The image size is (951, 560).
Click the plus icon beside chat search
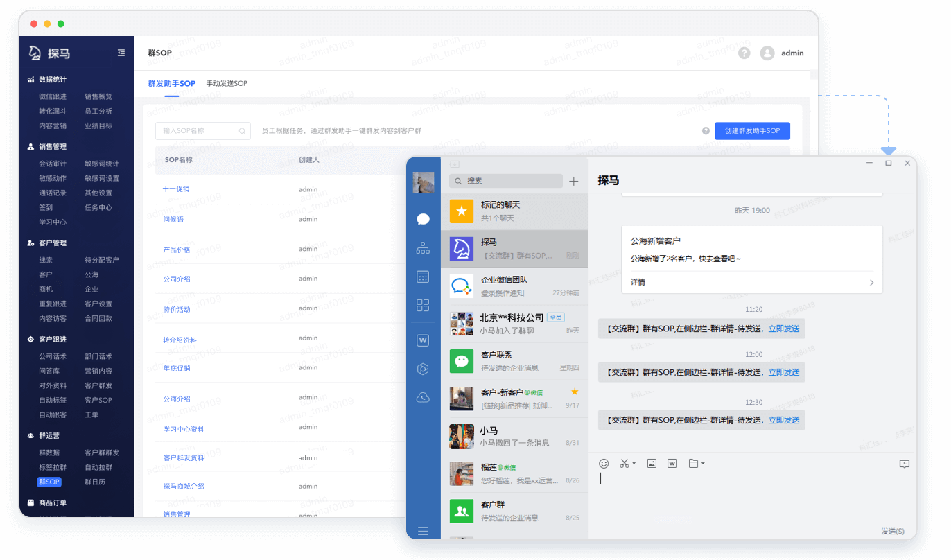pyautogui.click(x=573, y=181)
